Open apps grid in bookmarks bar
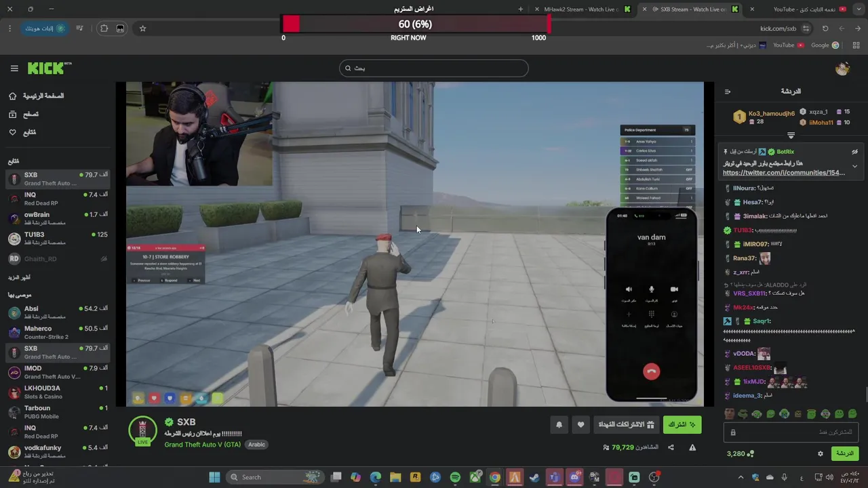 click(856, 45)
